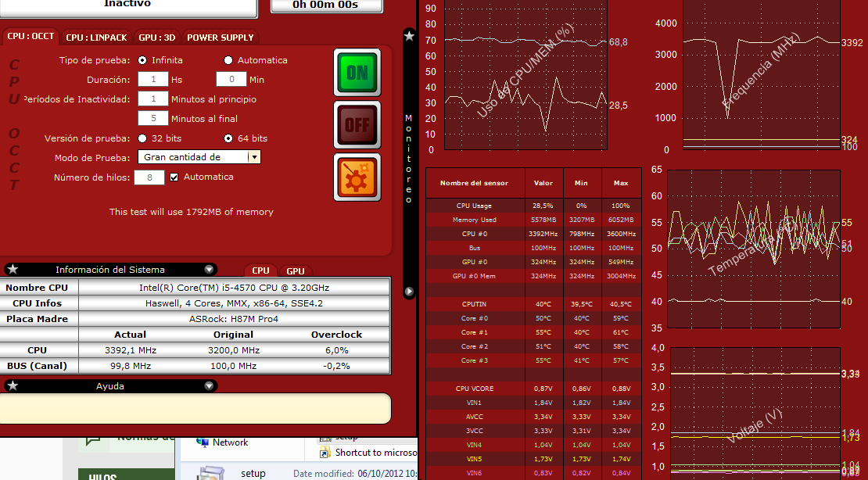Click the Min column header
The image size is (868, 480).
tap(582, 183)
